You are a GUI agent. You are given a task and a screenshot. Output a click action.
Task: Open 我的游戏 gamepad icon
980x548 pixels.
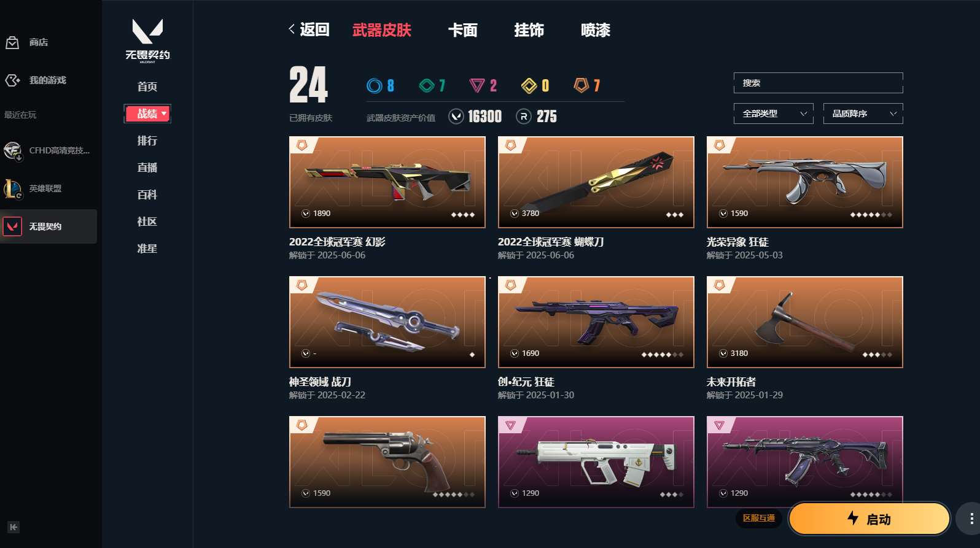tap(12, 80)
